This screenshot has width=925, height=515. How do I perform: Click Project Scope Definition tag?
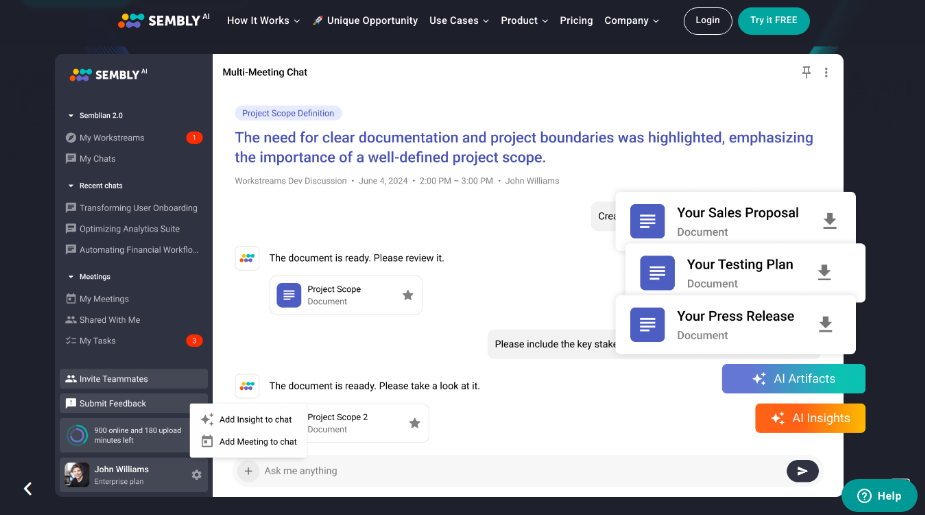tap(288, 113)
